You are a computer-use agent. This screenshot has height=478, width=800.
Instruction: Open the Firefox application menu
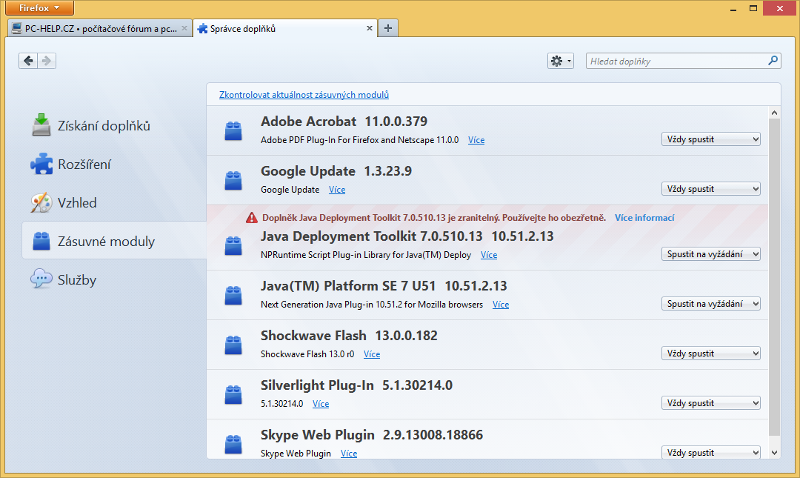pyautogui.click(x=39, y=7)
